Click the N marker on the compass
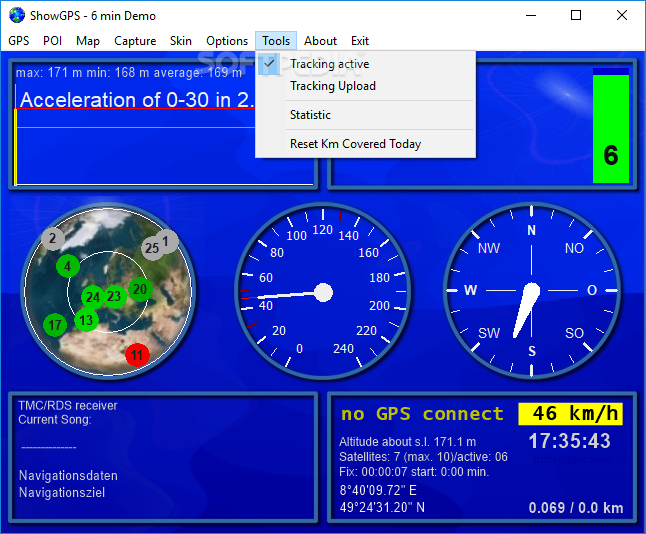The width and height of the screenshot is (646, 534). click(x=531, y=230)
